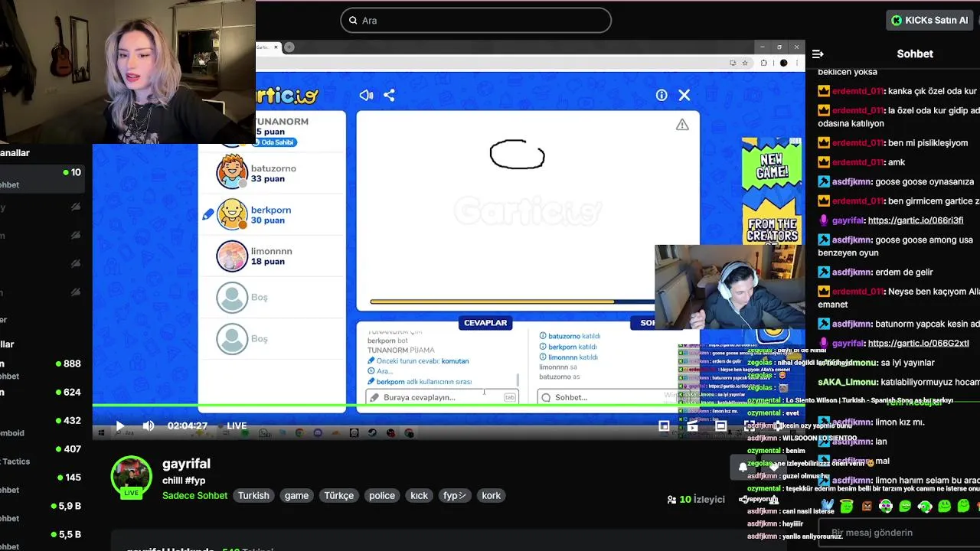Image resolution: width=980 pixels, height=551 pixels.
Task: Report drawing via warning triangle icon
Action: pos(682,125)
